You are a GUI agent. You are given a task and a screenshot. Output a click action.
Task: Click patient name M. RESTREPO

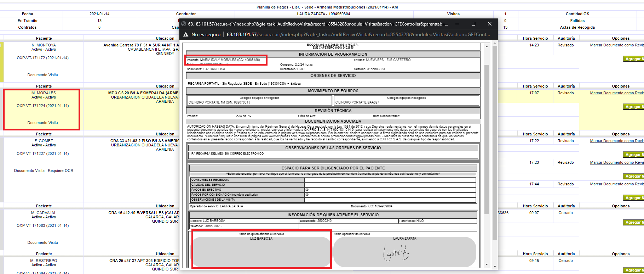[44, 261]
